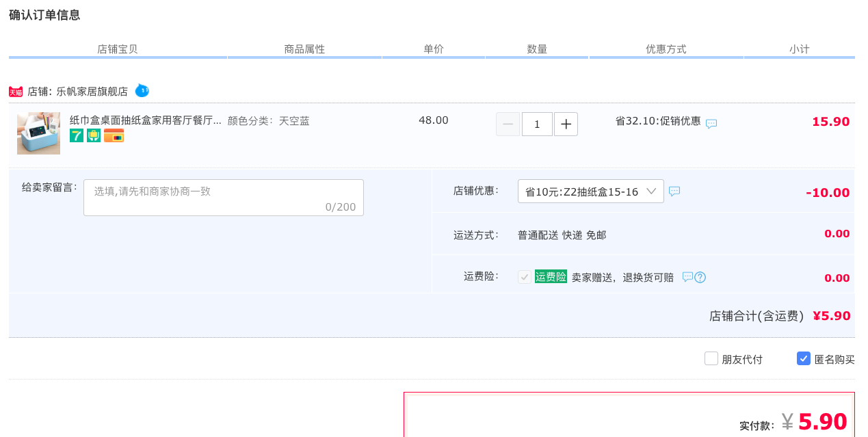868x437 pixels.
Task: Click the green 运费险 tag
Action: click(551, 276)
